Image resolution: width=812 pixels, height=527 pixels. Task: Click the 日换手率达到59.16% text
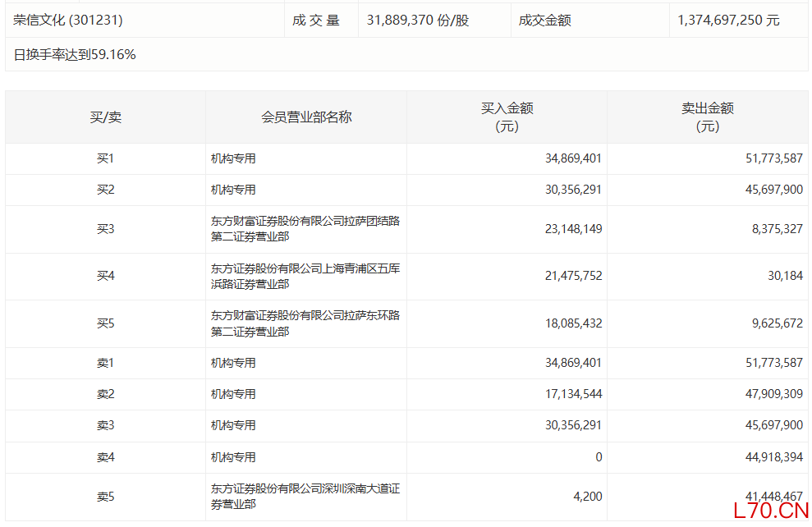click(x=75, y=55)
